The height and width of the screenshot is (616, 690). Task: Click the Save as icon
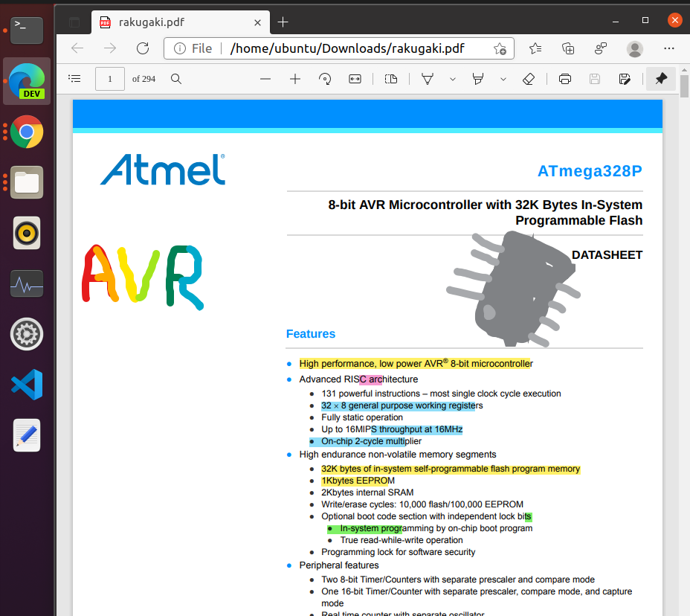pyautogui.click(x=625, y=80)
